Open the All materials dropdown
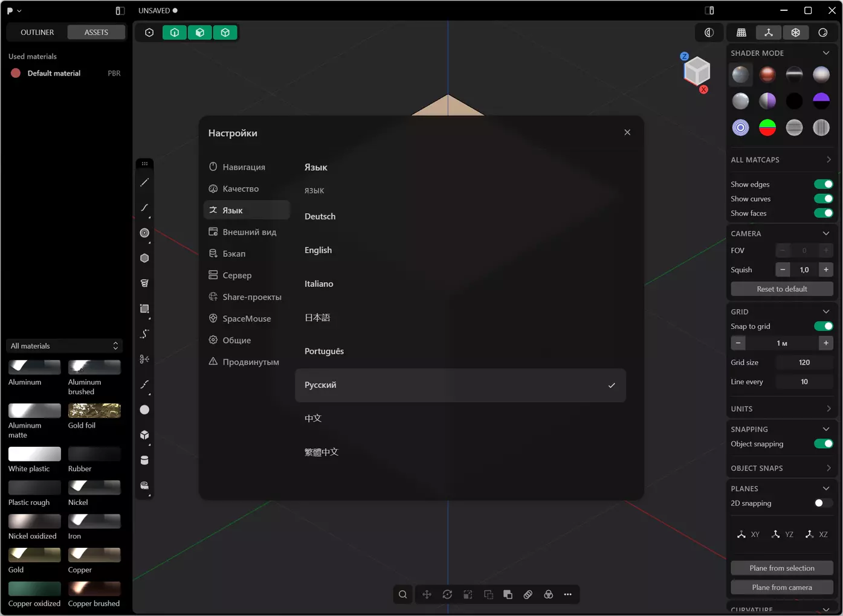Image resolution: width=843 pixels, height=616 pixels. click(64, 346)
